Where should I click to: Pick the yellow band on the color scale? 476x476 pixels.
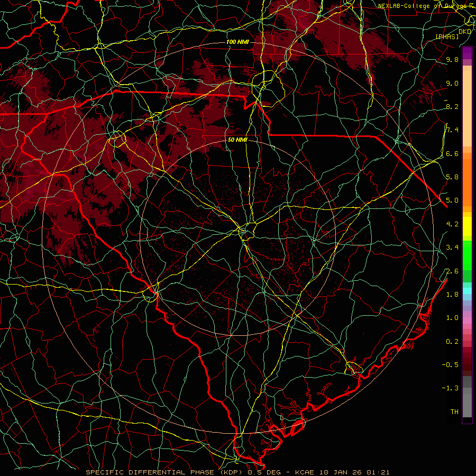pos(467,226)
